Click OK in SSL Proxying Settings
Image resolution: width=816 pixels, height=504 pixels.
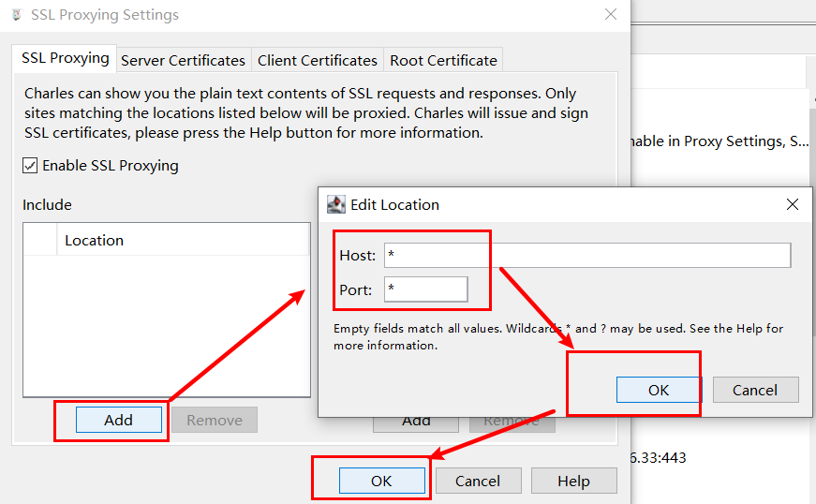click(381, 481)
